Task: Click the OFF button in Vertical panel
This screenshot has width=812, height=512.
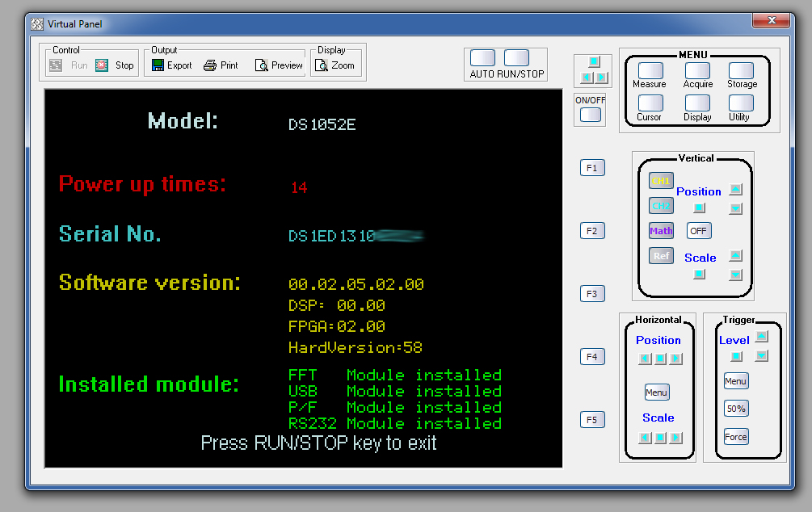Action: coord(699,231)
